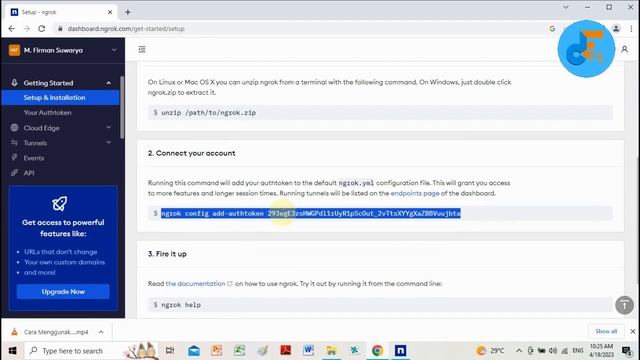This screenshot has height=360, width=640.
Task: Close the Setup - ngrok tab
Action: pyautogui.click(x=110, y=12)
